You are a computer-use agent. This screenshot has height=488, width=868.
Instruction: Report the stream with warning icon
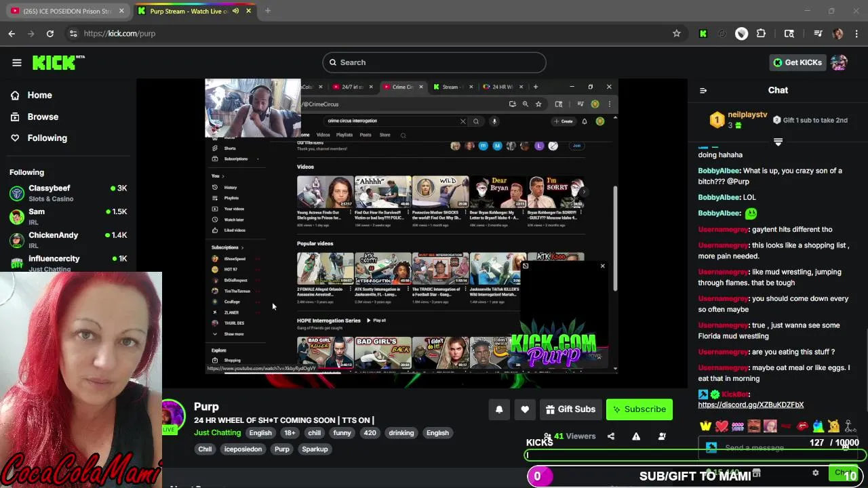(x=636, y=436)
